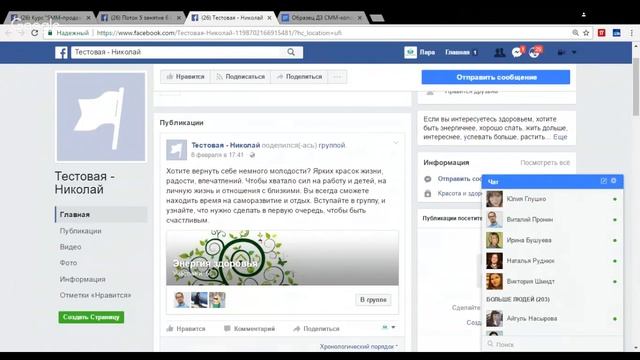Screen dimensions: 640x360
Task: Open chat with Наталья Руднюк
Action: point(552,261)
